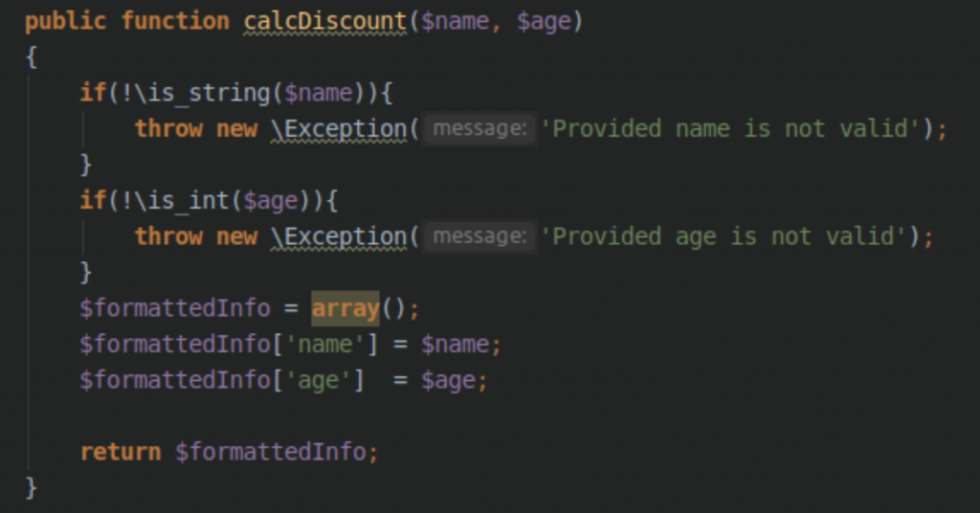Click \Exception in the age check throw

point(339,236)
